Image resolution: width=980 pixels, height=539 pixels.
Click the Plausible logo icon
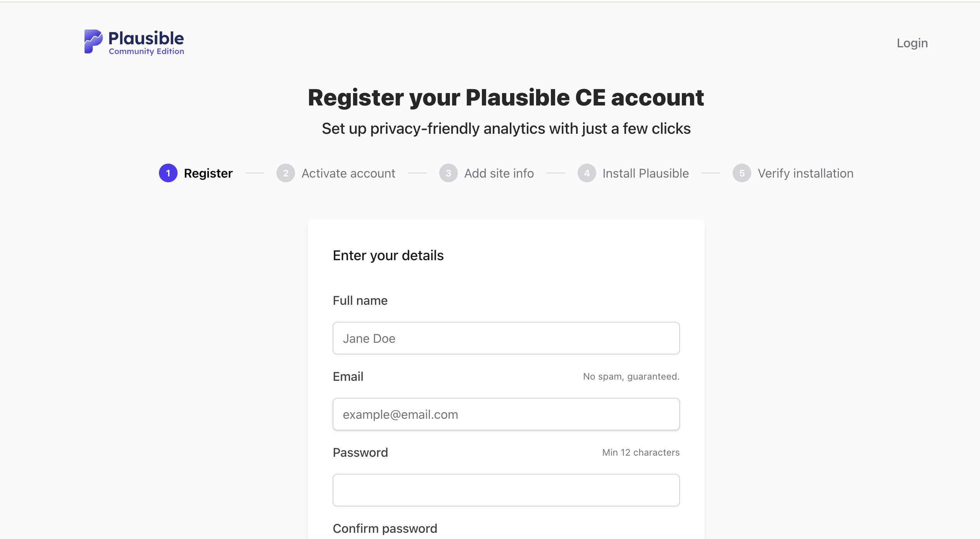tap(93, 41)
